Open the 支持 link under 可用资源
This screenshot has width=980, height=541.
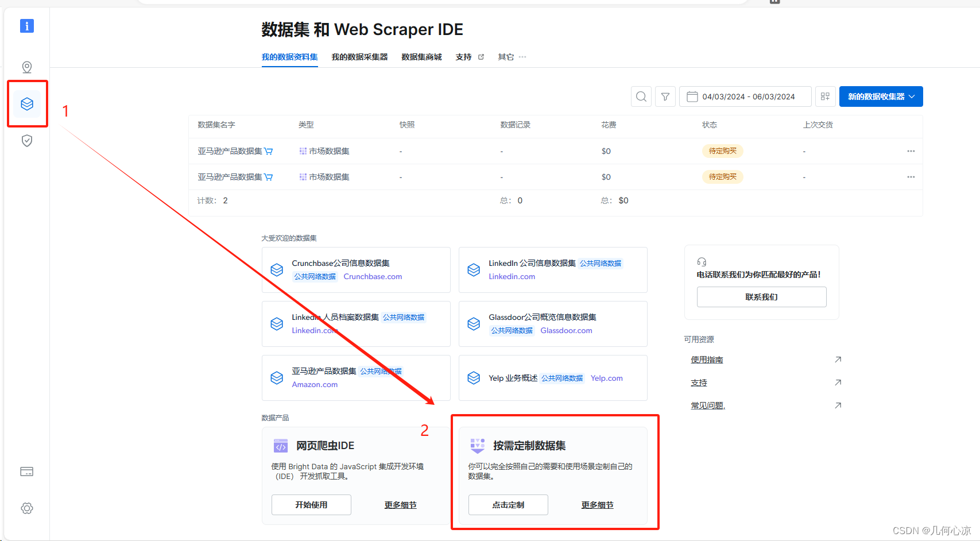[699, 382]
